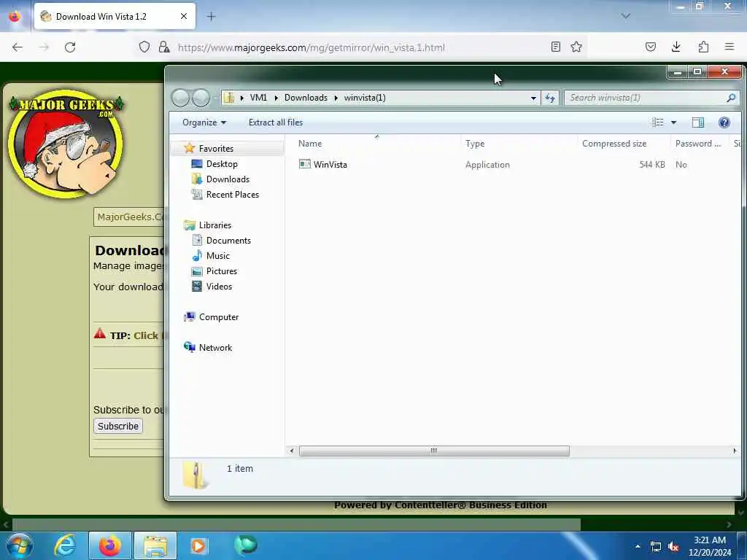Open the muted volume tray icon
The width and height of the screenshot is (747, 560).
tap(673, 547)
